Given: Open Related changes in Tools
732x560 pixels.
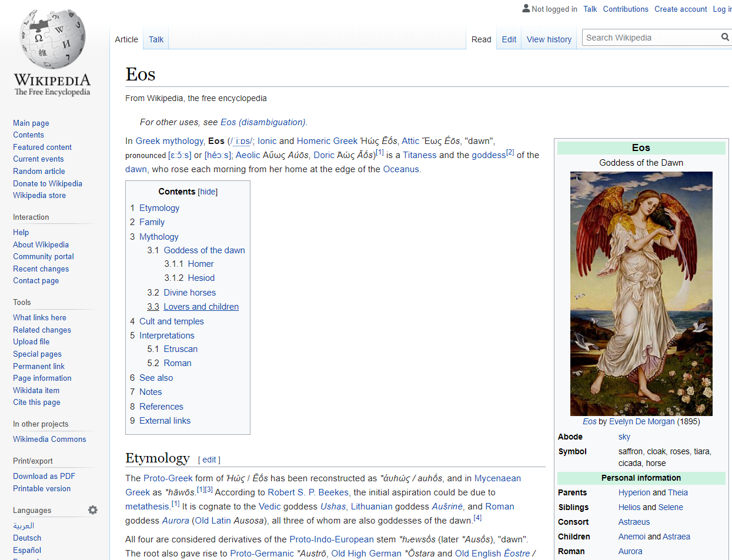Looking at the screenshot, I should pyautogui.click(x=42, y=330).
